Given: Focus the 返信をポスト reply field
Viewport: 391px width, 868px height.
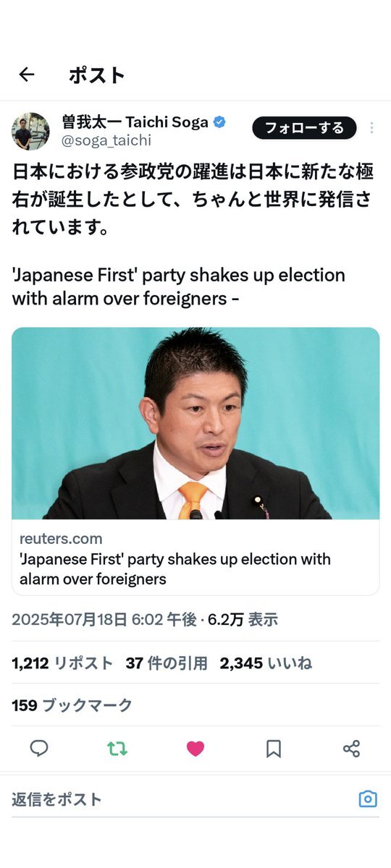Looking at the screenshot, I should point(181,799).
